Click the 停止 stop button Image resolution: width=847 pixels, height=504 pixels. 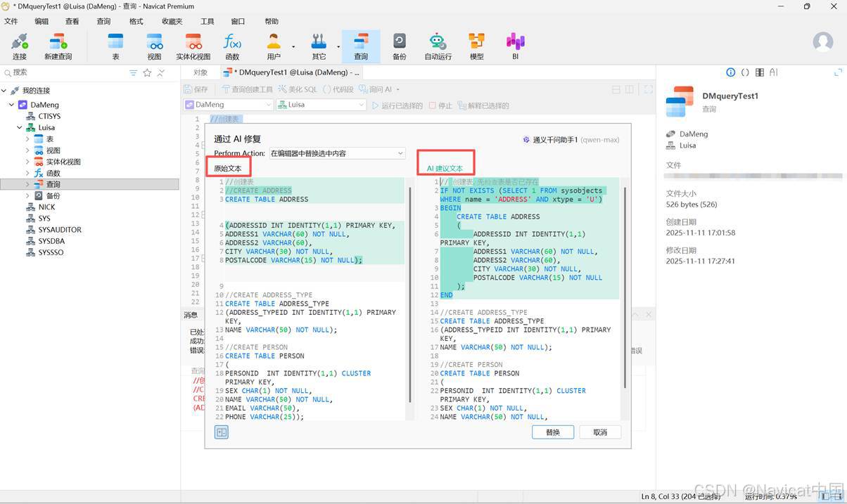[440, 106]
